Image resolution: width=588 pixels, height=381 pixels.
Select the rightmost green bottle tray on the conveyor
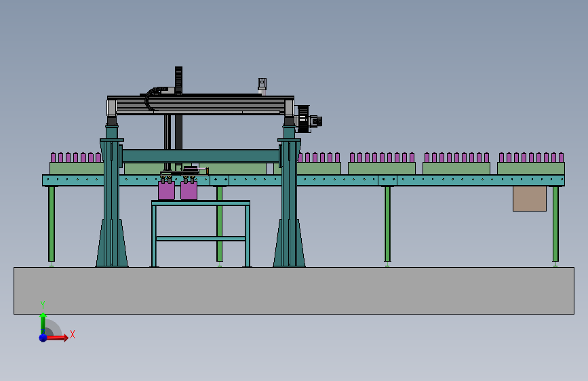tap(530, 168)
